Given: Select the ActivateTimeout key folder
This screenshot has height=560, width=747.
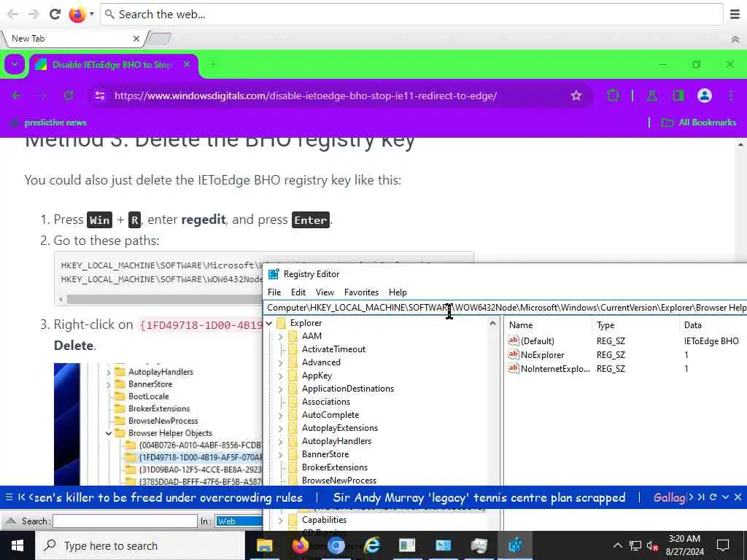Looking at the screenshot, I should tap(333, 349).
